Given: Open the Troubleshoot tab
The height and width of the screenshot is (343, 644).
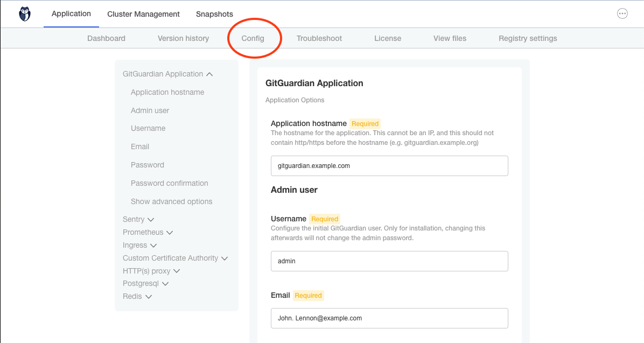Looking at the screenshot, I should [319, 38].
